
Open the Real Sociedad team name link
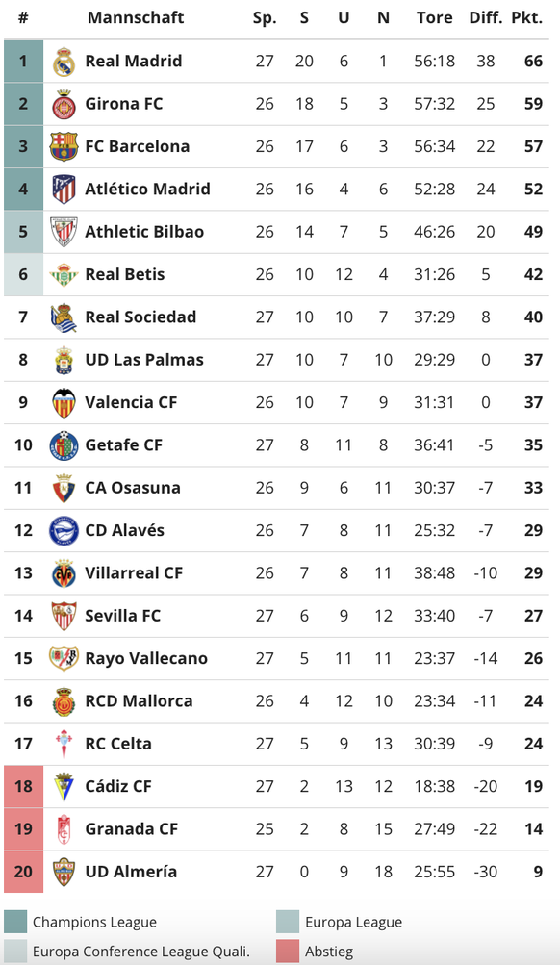[x=140, y=317]
